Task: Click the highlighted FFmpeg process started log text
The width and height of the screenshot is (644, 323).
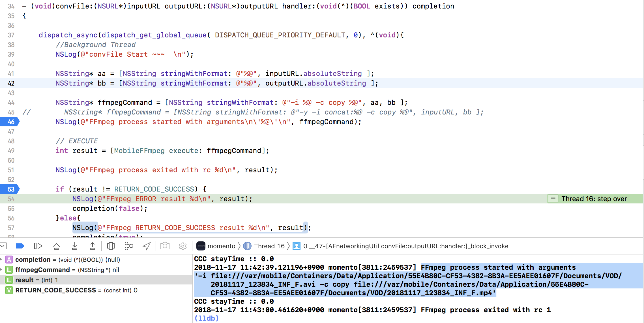Action: (x=418, y=280)
